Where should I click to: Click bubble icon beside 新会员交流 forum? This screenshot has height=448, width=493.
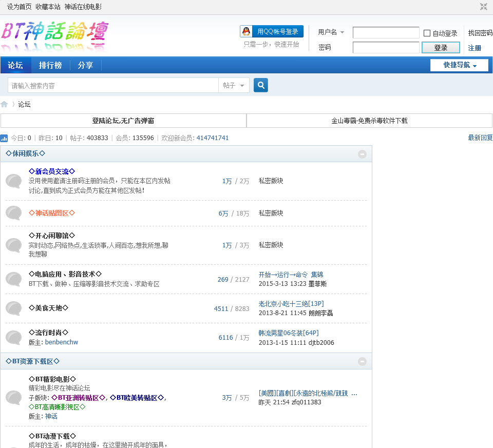14,181
